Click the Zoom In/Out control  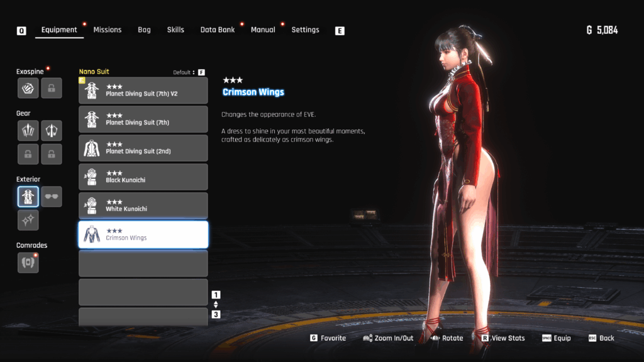(388, 337)
